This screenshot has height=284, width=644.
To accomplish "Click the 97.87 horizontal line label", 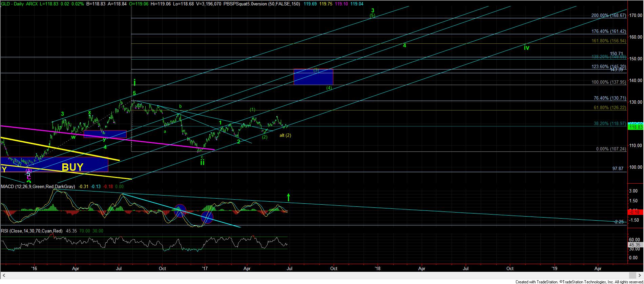I will 618,168.
